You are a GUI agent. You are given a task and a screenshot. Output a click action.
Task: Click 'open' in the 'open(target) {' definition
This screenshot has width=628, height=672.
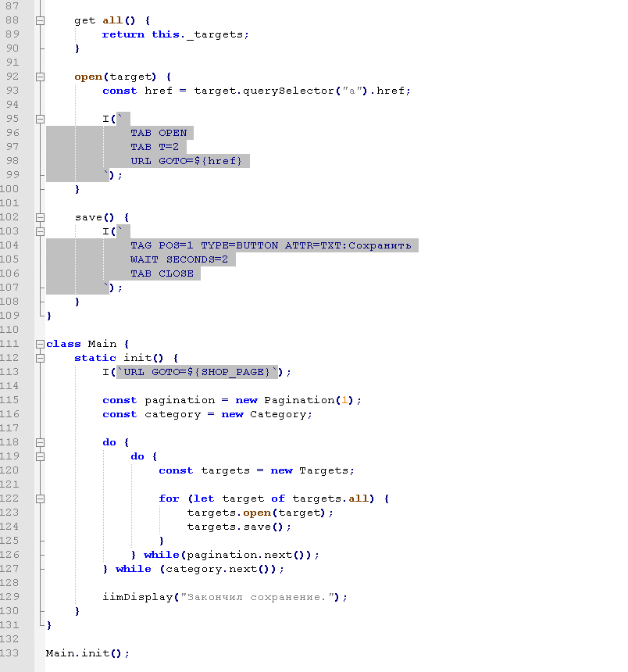pos(88,77)
